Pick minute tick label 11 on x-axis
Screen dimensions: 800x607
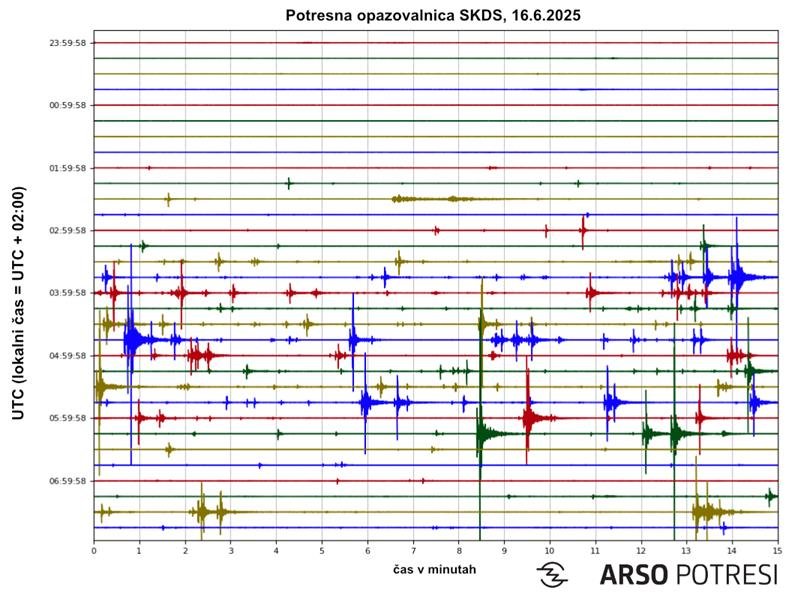pos(595,551)
